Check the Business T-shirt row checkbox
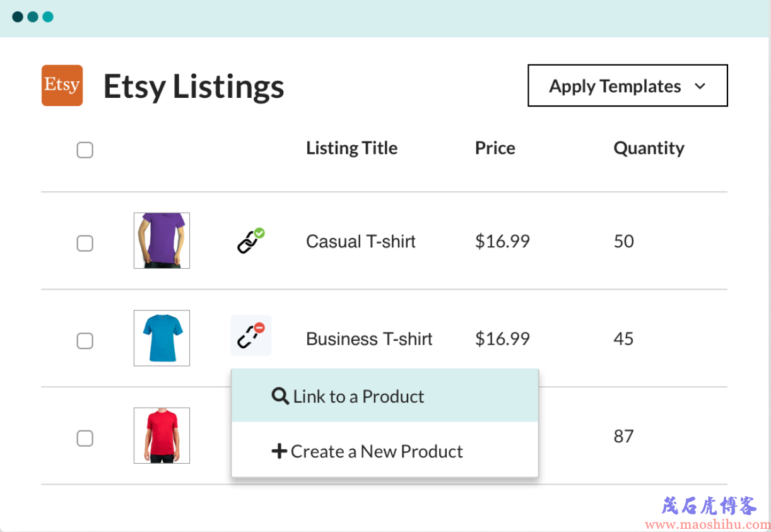This screenshot has width=771, height=532. [85, 341]
